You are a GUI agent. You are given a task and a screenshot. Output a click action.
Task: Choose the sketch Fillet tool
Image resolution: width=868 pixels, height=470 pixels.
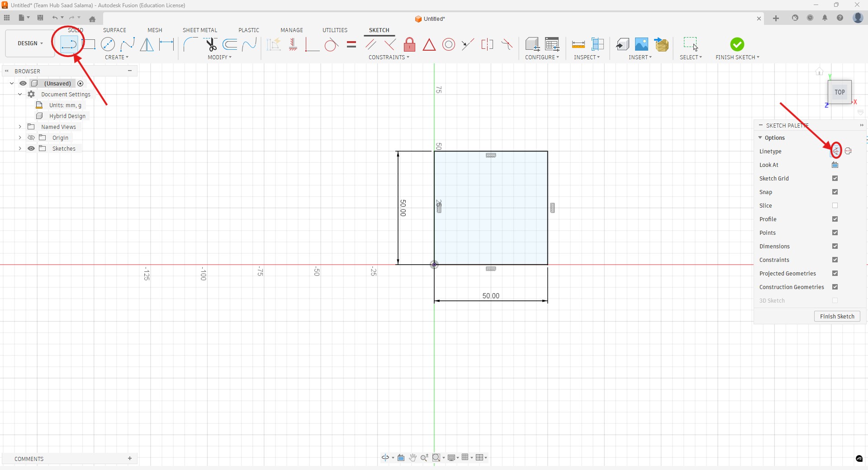coord(190,44)
